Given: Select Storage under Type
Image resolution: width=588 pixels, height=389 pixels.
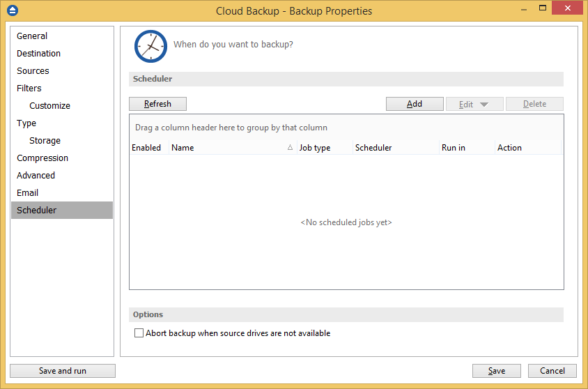Looking at the screenshot, I should coord(45,141).
